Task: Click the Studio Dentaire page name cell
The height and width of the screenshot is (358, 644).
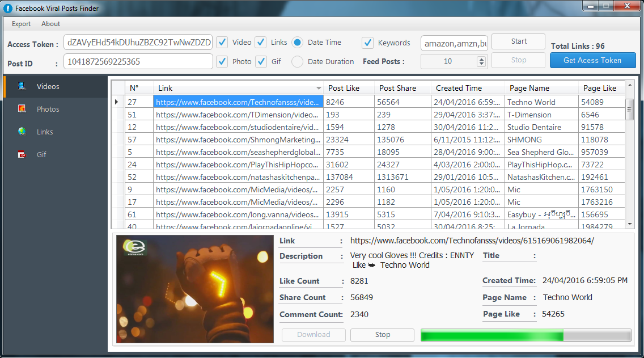Action: click(541, 127)
